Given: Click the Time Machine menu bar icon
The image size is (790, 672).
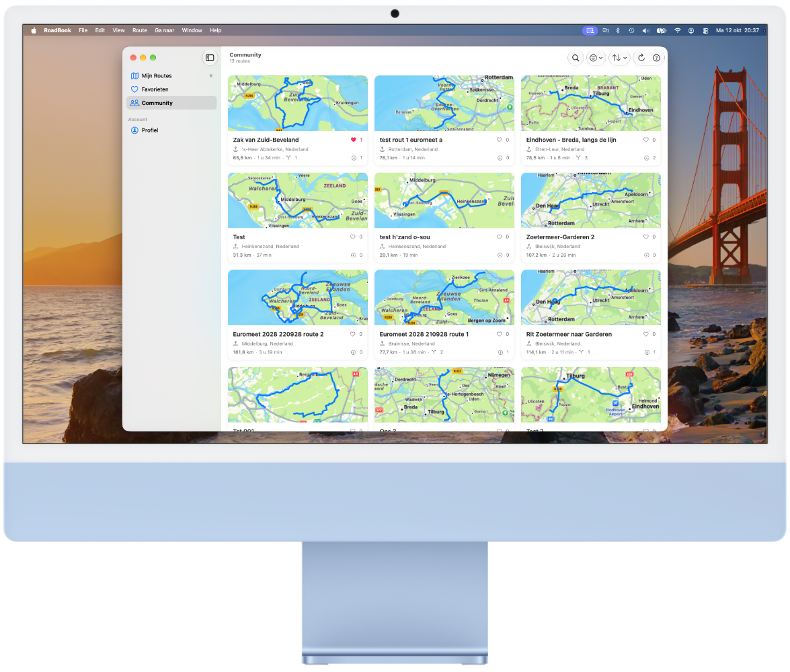Looking at the screenshot, I should 631,31.
